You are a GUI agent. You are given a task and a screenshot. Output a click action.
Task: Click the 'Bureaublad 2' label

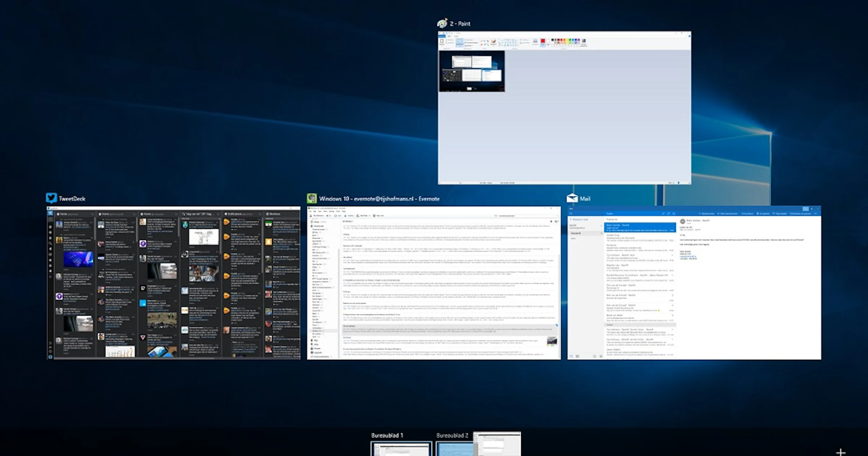click(x=452, y=435)
